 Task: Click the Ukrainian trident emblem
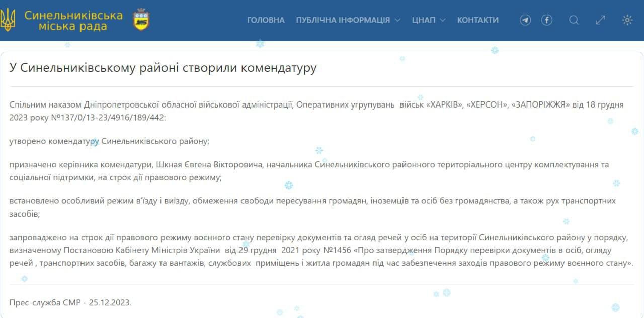point(7,20)
